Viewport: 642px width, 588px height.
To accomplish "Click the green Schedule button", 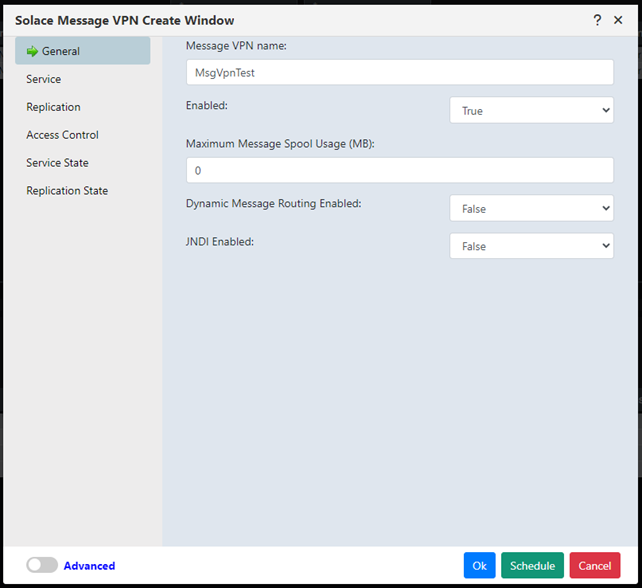I will [532, 565].
